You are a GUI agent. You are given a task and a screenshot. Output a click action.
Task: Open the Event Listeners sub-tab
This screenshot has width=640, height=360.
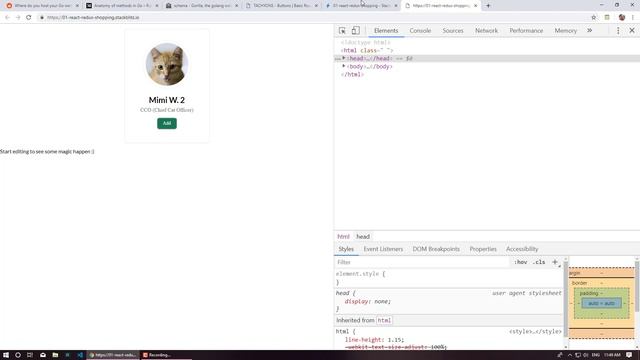pos(383,249)
